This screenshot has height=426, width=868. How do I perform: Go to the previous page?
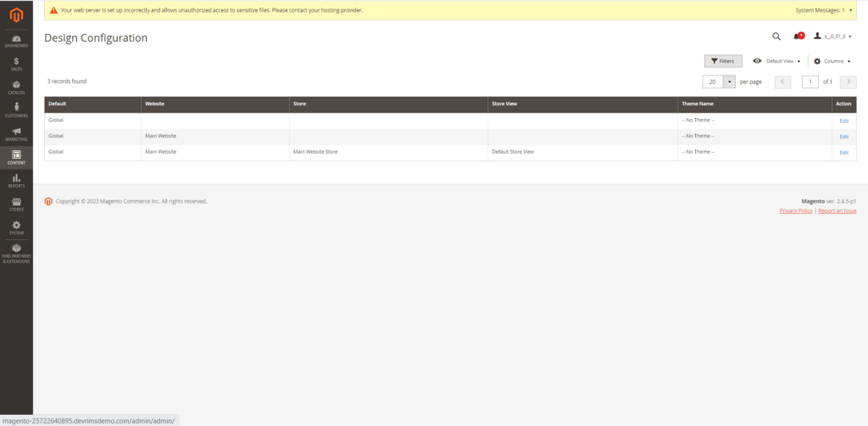[782, 82]
